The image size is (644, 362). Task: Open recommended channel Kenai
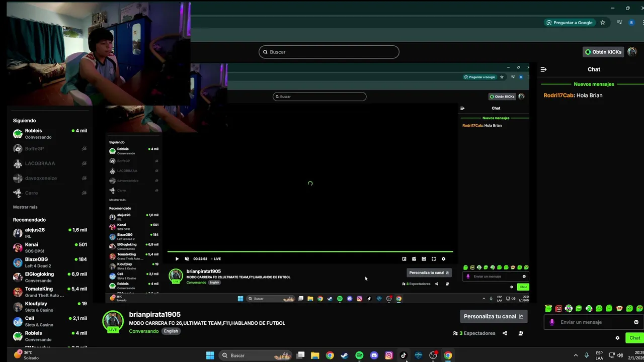[x=50, y=247]
